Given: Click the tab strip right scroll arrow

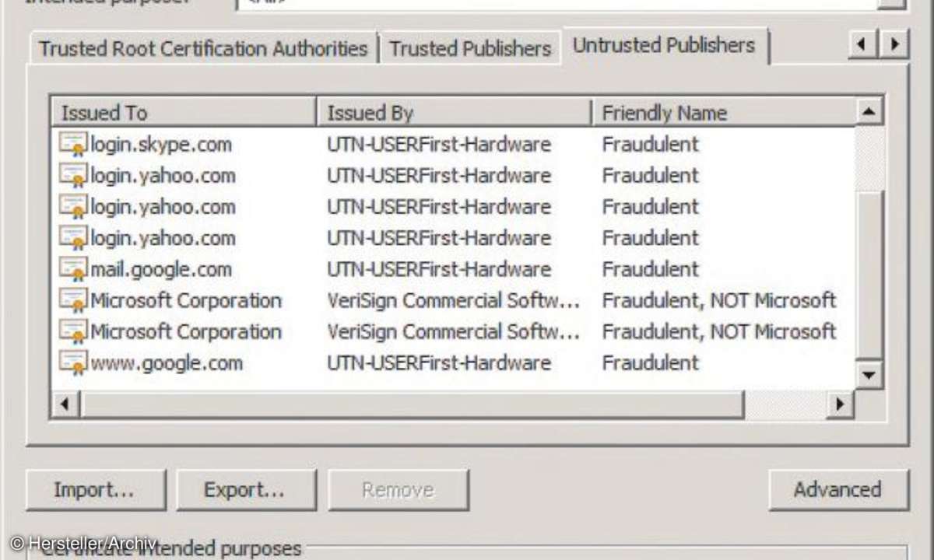Looking at the screenshot, I should pyautogui.click(x=894, y=44).
